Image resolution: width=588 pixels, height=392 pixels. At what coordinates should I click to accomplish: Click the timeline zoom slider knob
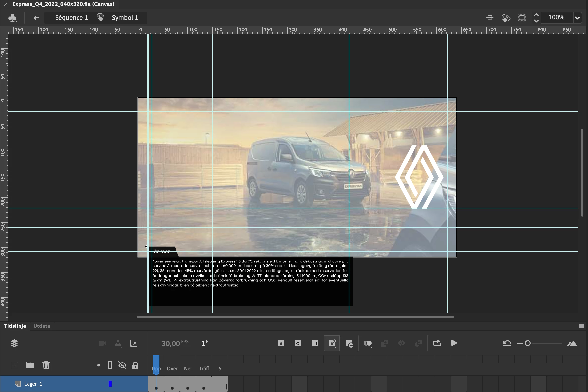point(528,343)
